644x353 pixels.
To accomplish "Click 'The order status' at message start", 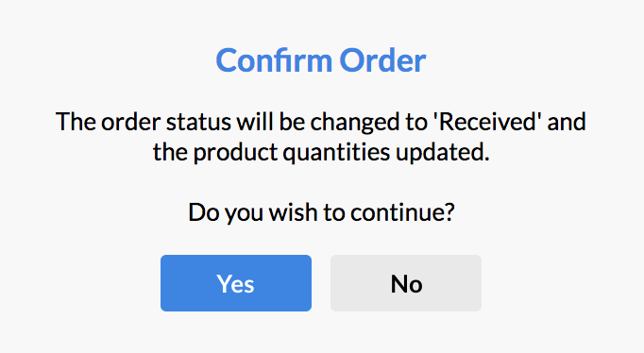I will click(x=144, y=122).
